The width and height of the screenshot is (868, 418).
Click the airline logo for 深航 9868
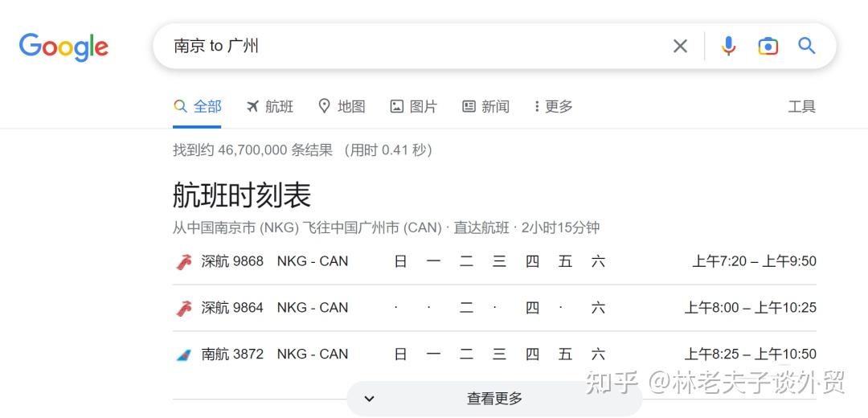(x=184, y=261)
